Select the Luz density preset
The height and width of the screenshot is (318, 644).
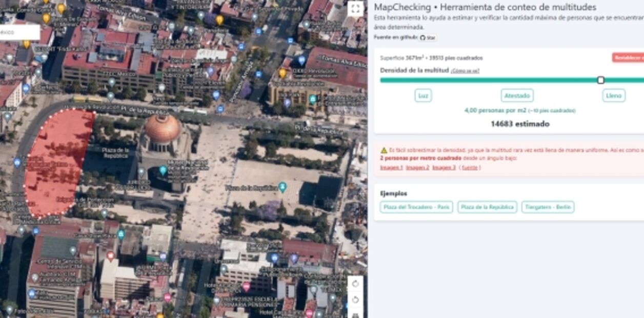coord(423,95)
